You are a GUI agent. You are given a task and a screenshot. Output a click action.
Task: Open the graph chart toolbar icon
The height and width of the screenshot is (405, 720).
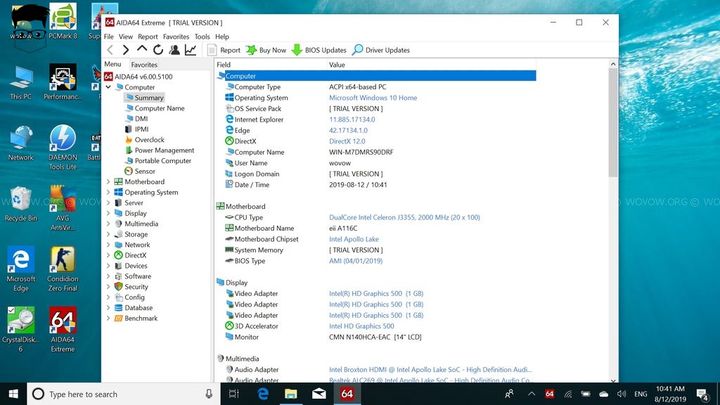click(190, 49)
